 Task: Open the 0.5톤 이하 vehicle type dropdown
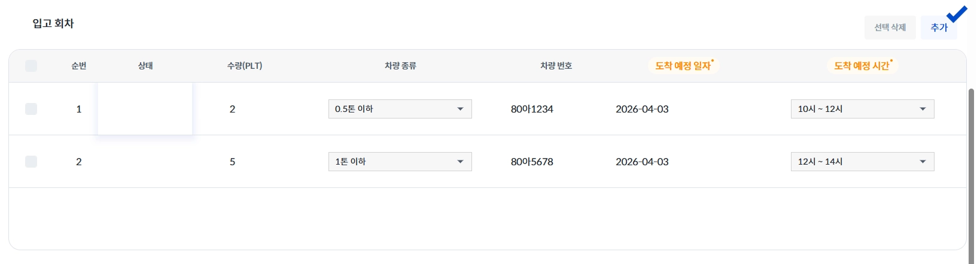(x=400, y=109)
